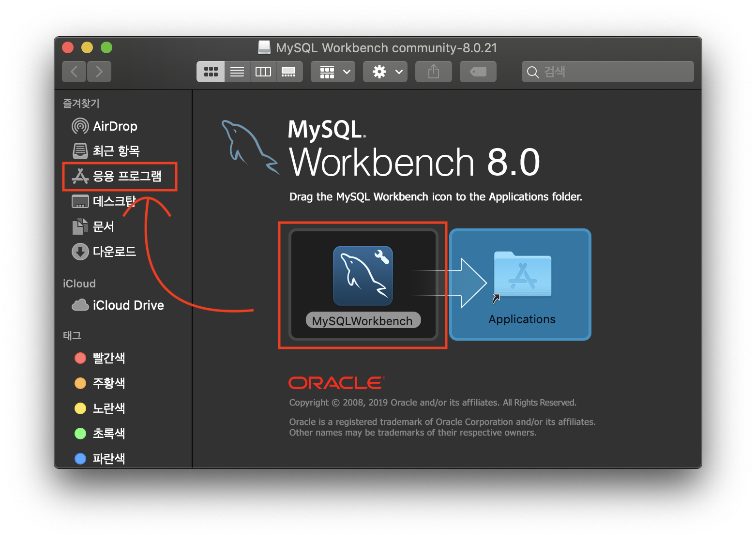Close the Finder window with red button
756x540 pixels.
(68, 47)
